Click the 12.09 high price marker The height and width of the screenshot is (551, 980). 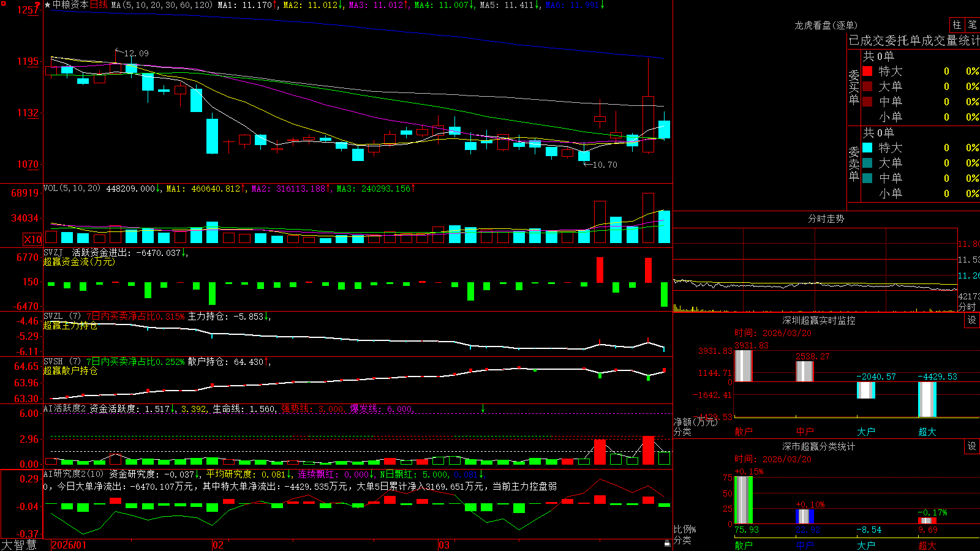click(x=136, y=53)
